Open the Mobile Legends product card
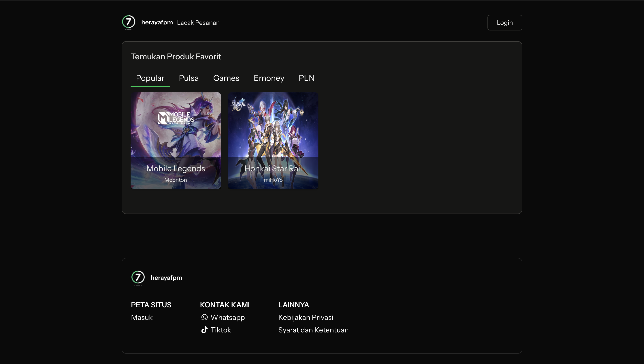This screenshot has width=644, height=364. coord(176,140)
